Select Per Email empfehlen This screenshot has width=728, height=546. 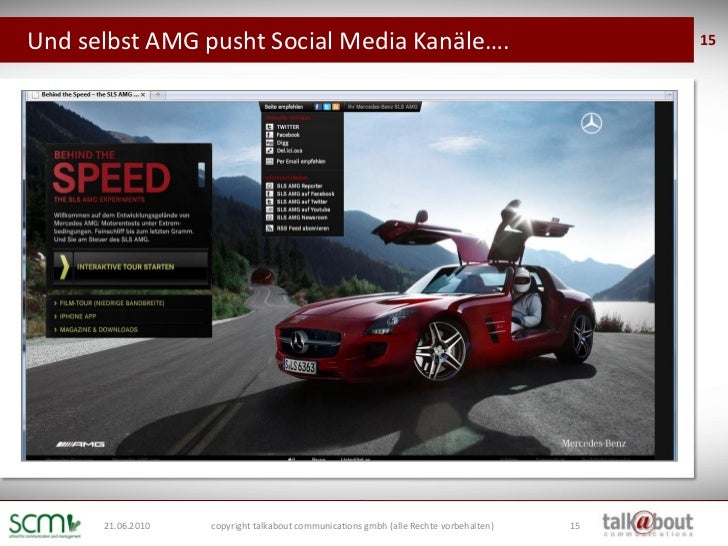[301, 162]
